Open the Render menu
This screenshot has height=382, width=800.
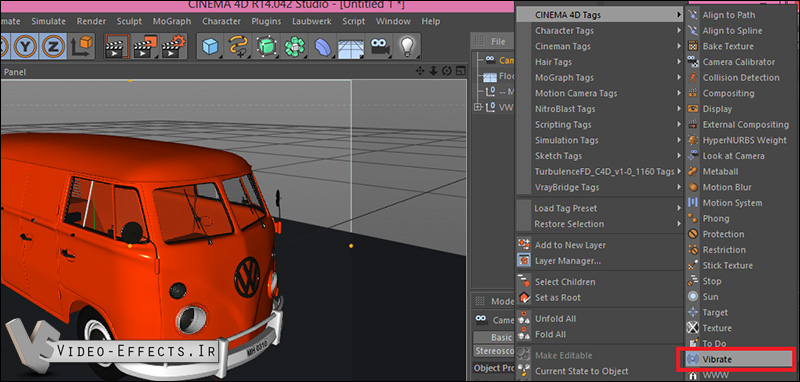[x=91, y=21]
